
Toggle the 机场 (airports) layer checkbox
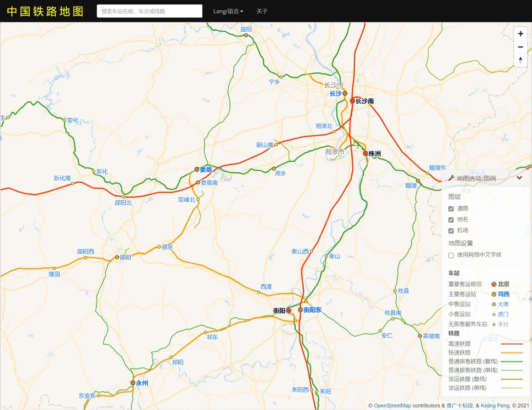pyautogui.click(x=451, y=231)
